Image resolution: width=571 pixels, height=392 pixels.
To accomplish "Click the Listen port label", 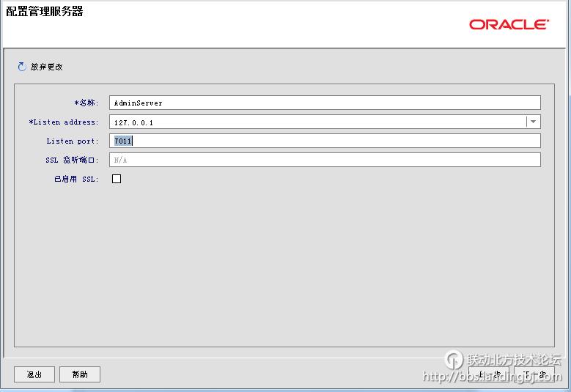I will click(x=73, y=141).
